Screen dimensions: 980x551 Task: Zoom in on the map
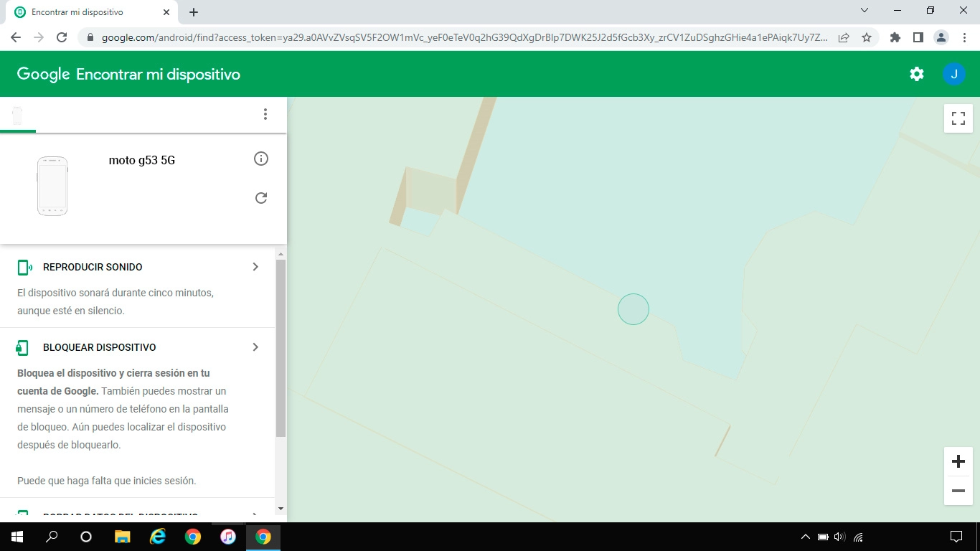click(x=958, y=461)
